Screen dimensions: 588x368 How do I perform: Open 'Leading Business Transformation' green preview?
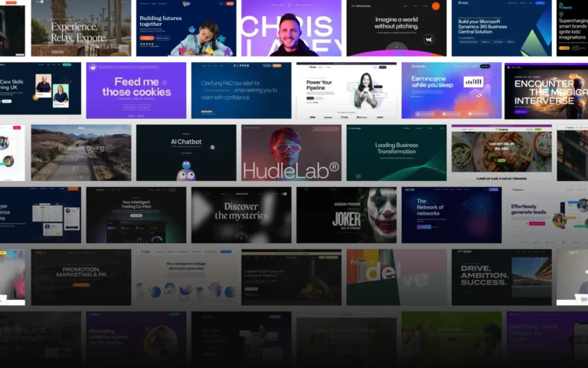tap(396, 153)
